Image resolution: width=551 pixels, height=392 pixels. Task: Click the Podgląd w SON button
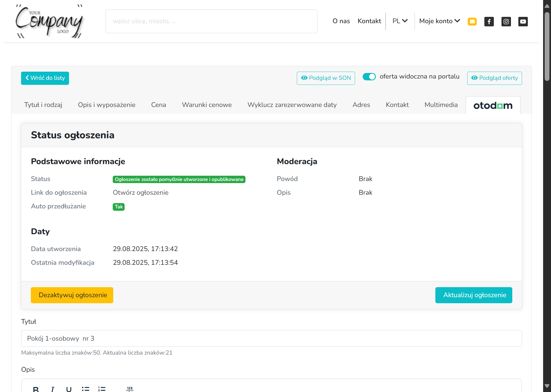click(326, 78)
